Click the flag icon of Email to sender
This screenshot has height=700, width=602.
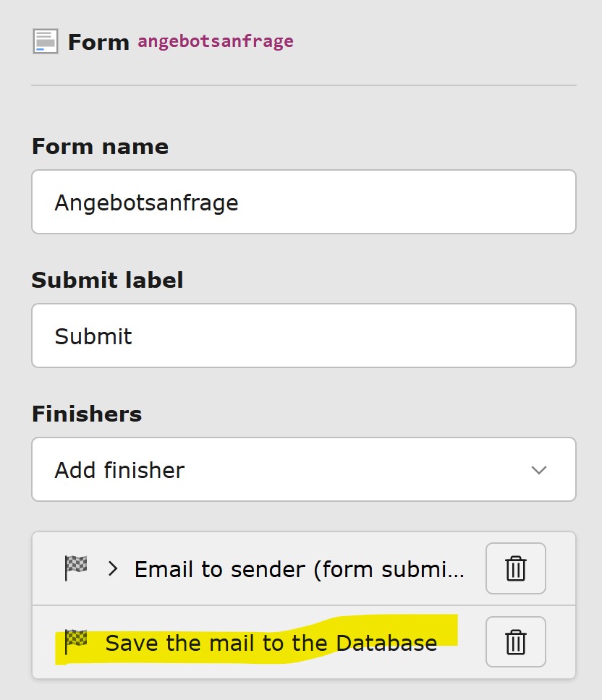click(76, 568)
